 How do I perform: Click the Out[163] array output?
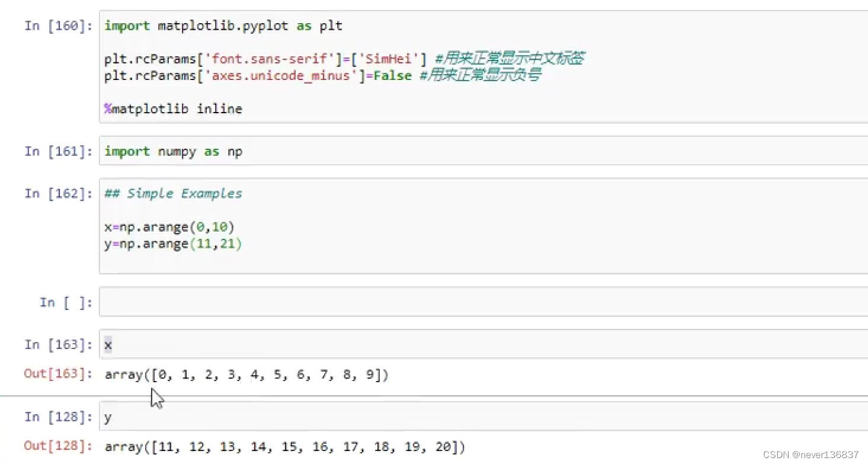tap(246, 375)
